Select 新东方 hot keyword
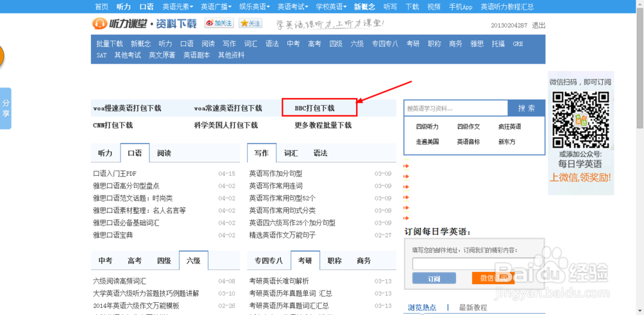The height and width of the screenshot is (315, 644). click(507, 142)
